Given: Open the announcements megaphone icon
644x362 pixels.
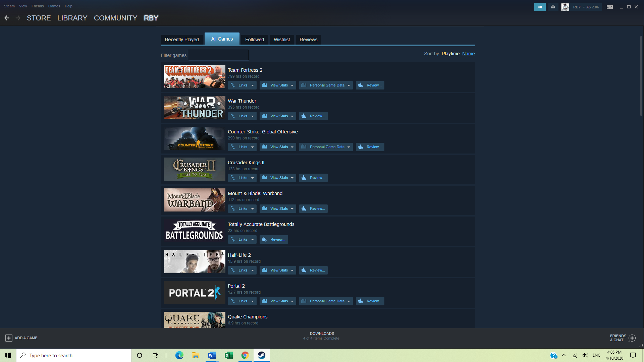Looking at the screenshot, I should (540, 7).
